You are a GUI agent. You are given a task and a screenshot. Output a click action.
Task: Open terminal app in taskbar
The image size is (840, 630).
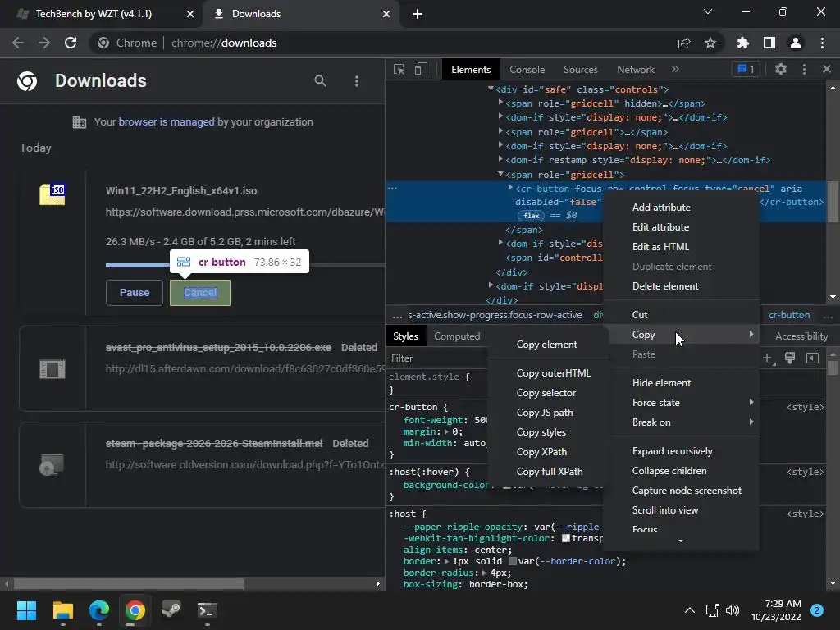[207, 610]
